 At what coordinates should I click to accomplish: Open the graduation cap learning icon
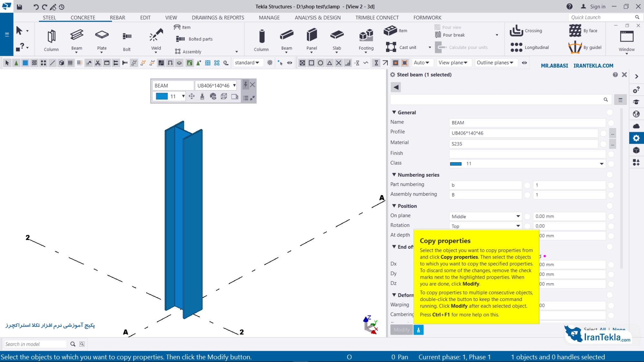636,102
